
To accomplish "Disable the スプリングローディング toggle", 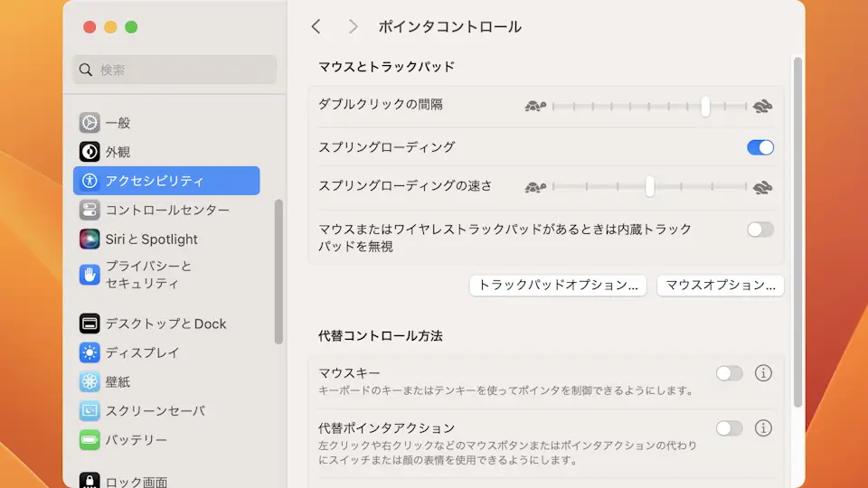I will pos(759,147).
